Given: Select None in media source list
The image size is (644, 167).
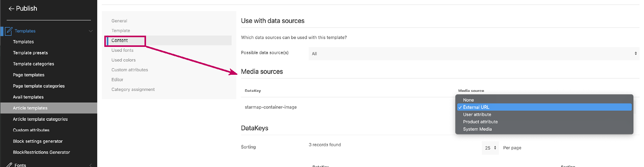Looking at the screenshot, I should tap(468, 100).
